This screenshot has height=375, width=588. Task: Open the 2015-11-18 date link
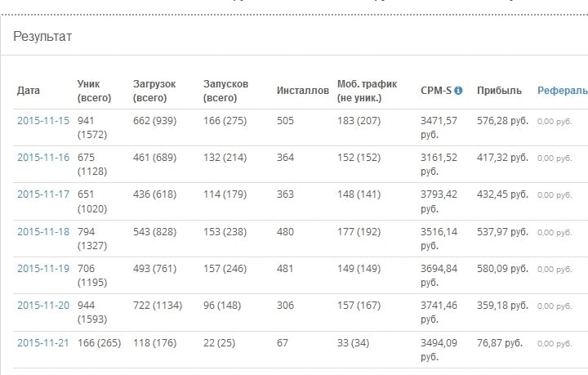coord(44,231)
